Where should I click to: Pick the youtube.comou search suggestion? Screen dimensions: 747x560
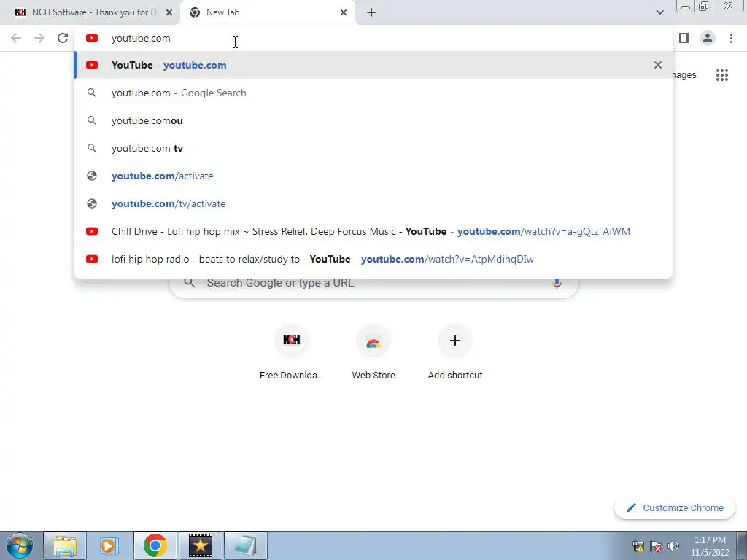pyautogui.click(x=373, y=120)
